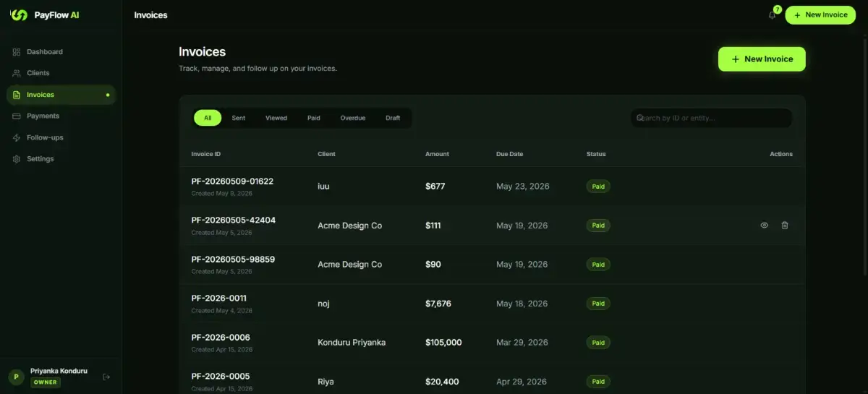Select the All filter tab
The height and width of the screenshot is (394, 868).
(208, 118)
